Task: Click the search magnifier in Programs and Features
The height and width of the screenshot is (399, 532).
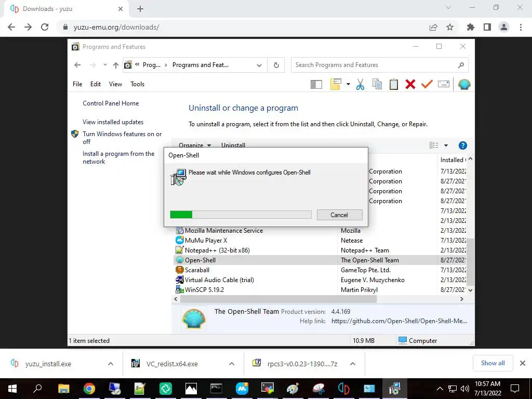Action: pyautogui.click(x=461, y=65)
